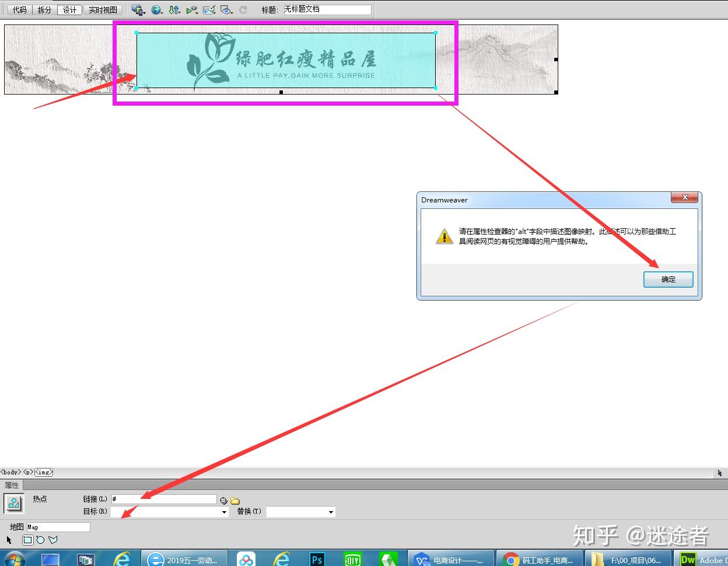Viewport: 728px width, 566px height.
Task: Open the iQIYI taskbar icon
Action: [x=353, y=559]
